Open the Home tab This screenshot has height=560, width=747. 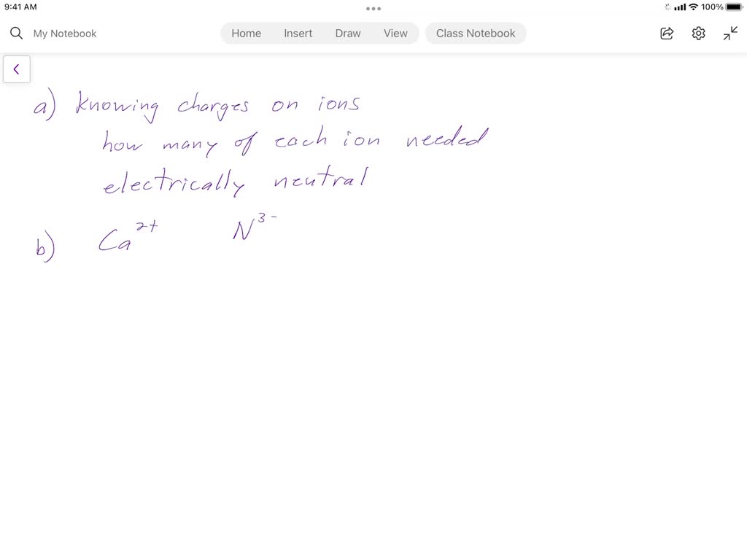coord(246,33)
